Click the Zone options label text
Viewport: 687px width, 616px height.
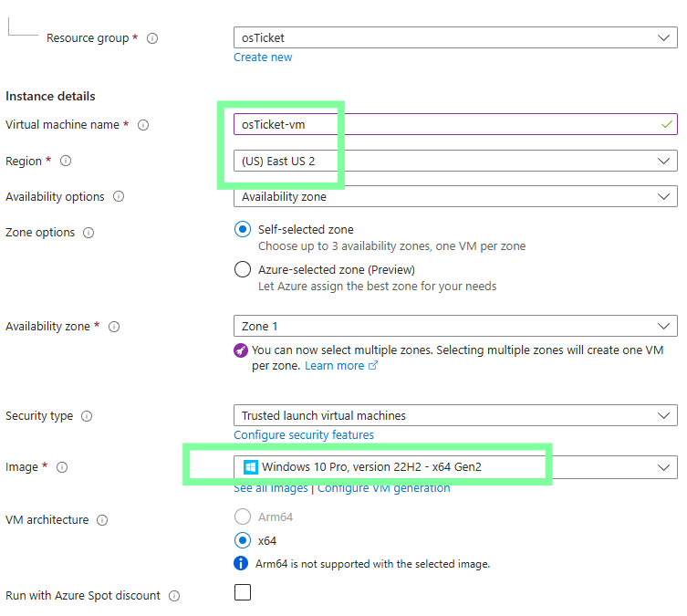[x=40, y=233]
